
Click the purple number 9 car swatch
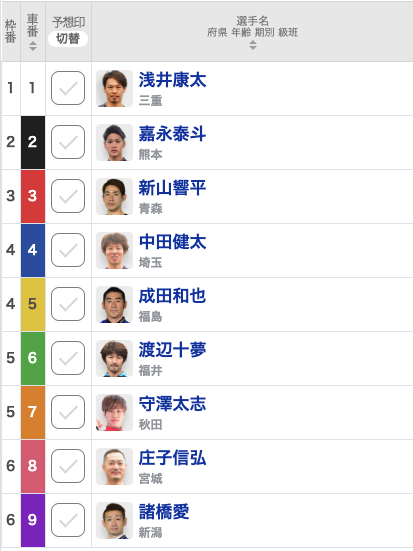click(33, 520)
